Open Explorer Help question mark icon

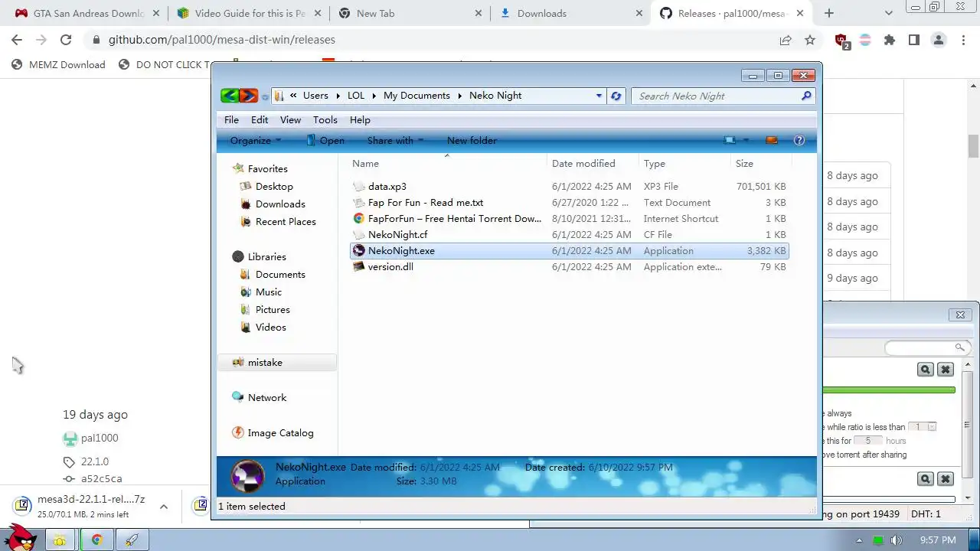799,140
